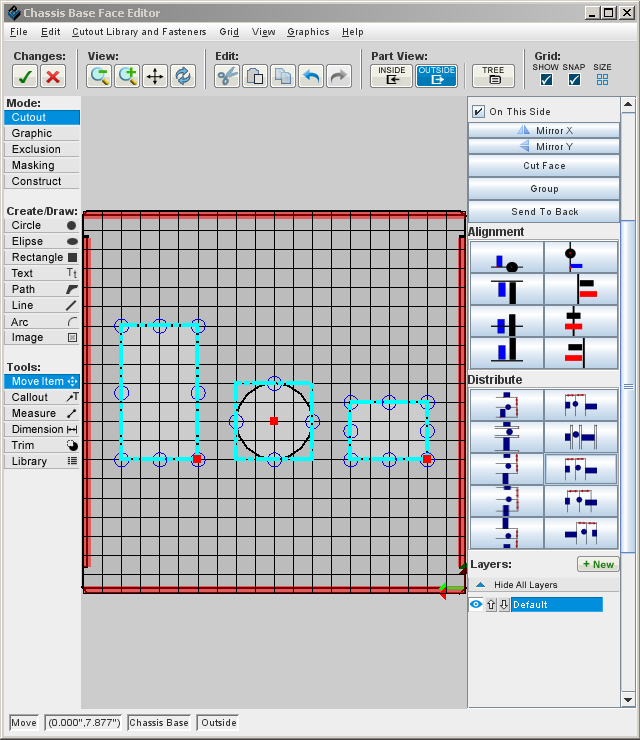The image size is (640, 740).
Task: Open the Cutout Library and Fasteners menu
Action: [139, 32]
